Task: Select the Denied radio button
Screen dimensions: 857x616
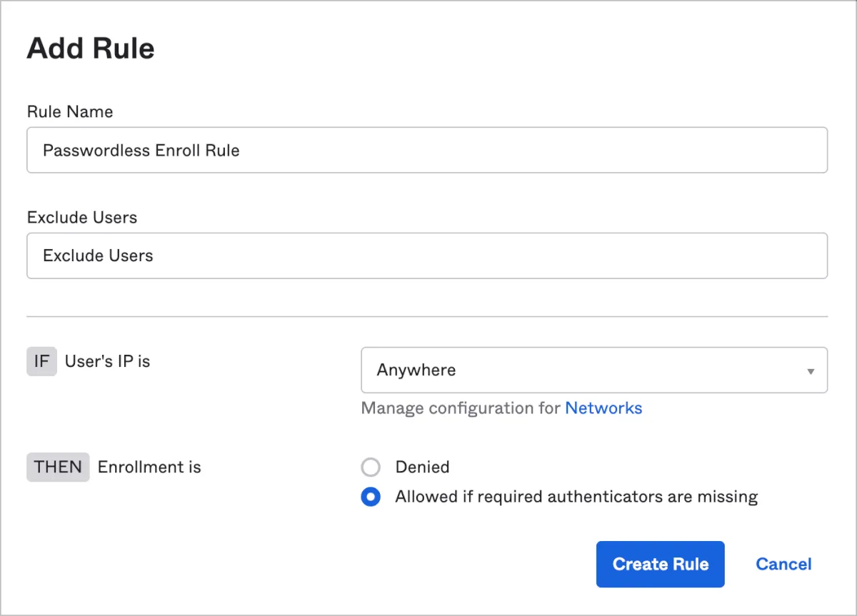Action: (x=371, y=468)
